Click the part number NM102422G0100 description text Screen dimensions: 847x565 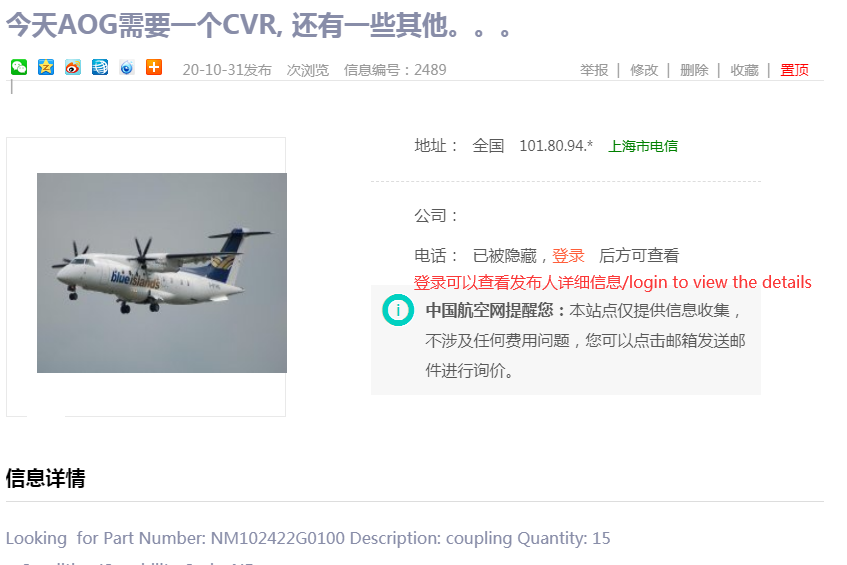point(308,538)
